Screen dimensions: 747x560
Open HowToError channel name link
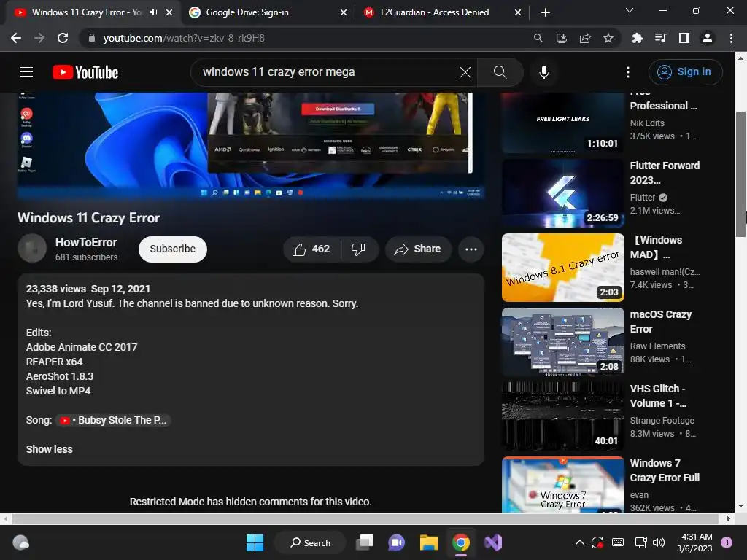86,242
